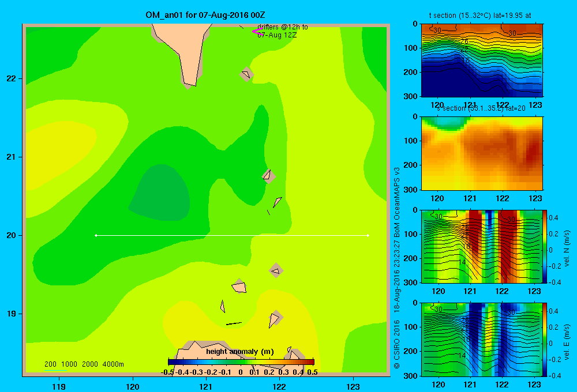Viewport: 577px width, 392px height.
Task: Click the -0.5 tick on height anomaly colorbar
Action: (x=168, y=372)
